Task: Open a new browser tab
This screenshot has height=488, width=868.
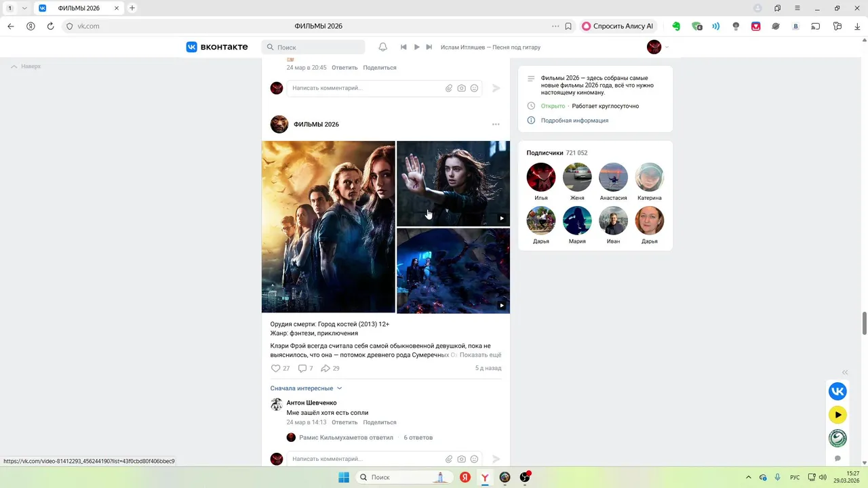Action: (x=132, y=8)
